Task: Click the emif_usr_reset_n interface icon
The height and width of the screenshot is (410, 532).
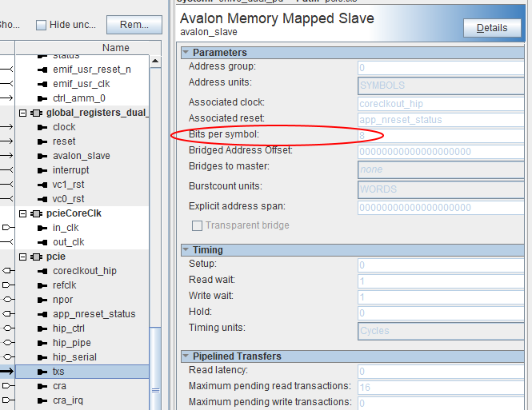Action: click(x=42, y=70)
